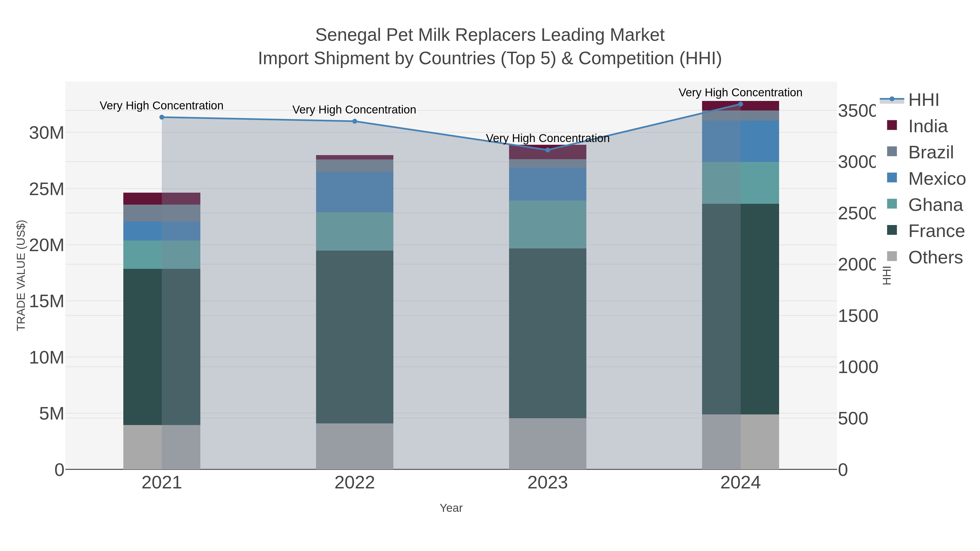Select Mexico segment in the 2023 bar
Image resolution: width=980 pixels, height=551 pixels.
tap(547, 184)
